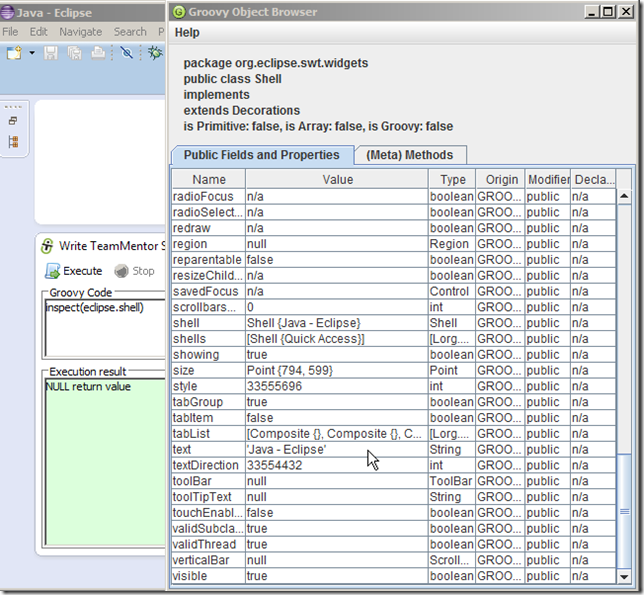The width and height of the screenshot is (644, 595).
Task: Click the Debug bug icon
Action: point(155,52)
